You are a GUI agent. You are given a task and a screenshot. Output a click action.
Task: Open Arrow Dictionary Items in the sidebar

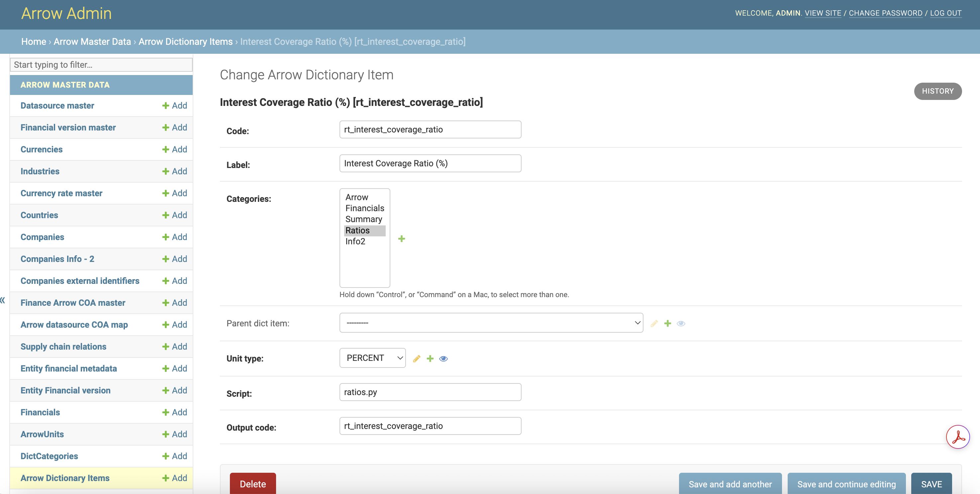pyautogui.click(x=65, y=478)
